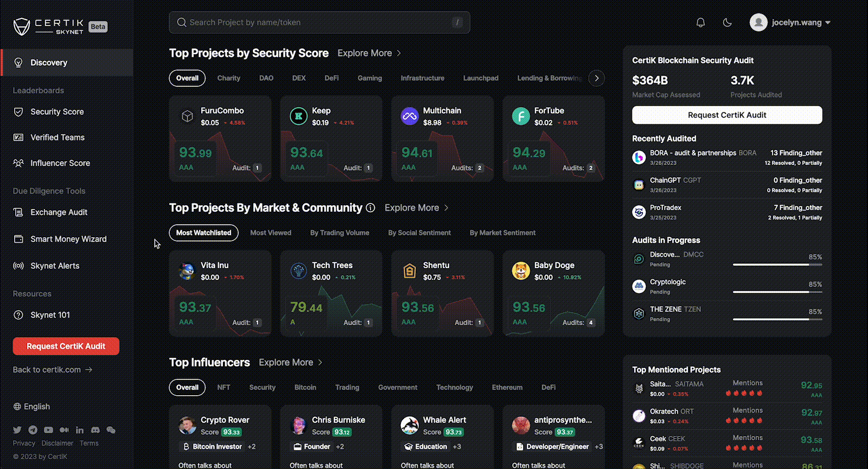The image size is (868, 469).
Task: Open the LinkedIn social icon
Action: pyautogui.click(x=80, y=430)
